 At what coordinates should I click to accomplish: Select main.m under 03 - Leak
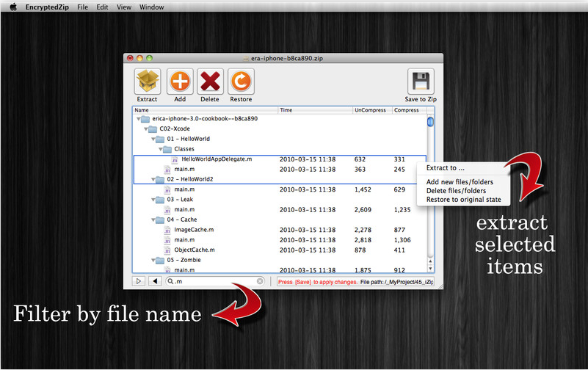280,210
